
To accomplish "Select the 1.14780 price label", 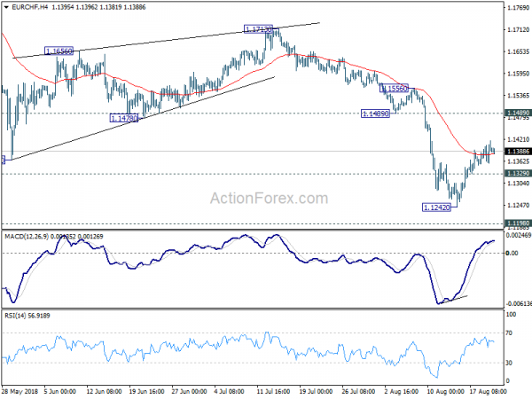I will tap(124, 119).
